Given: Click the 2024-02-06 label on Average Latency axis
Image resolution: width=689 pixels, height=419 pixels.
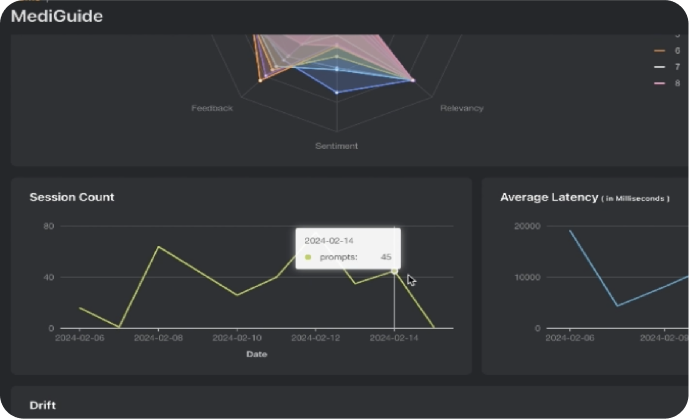Looking at the screenshot, I should [570, 338].
